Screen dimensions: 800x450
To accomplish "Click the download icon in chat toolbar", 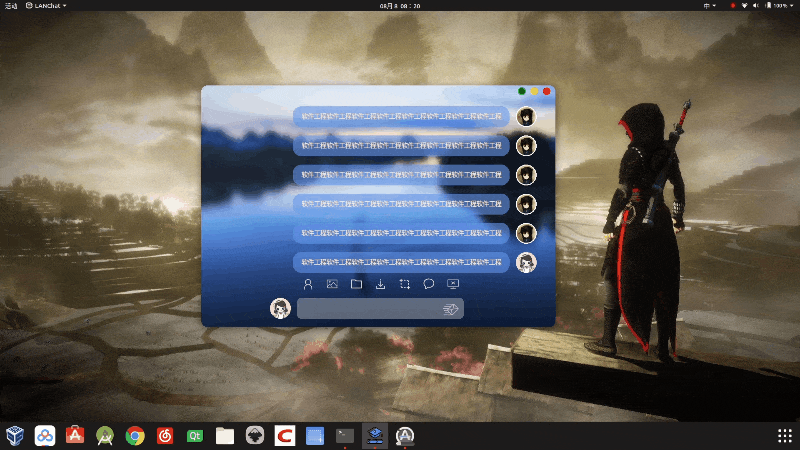I will coord(381,284).
